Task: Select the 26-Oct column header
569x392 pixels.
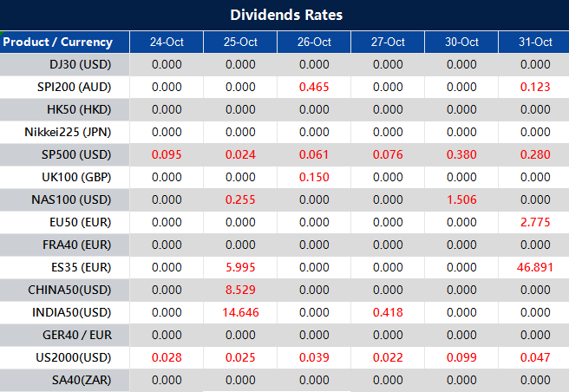Action: (x=314, y=42)
